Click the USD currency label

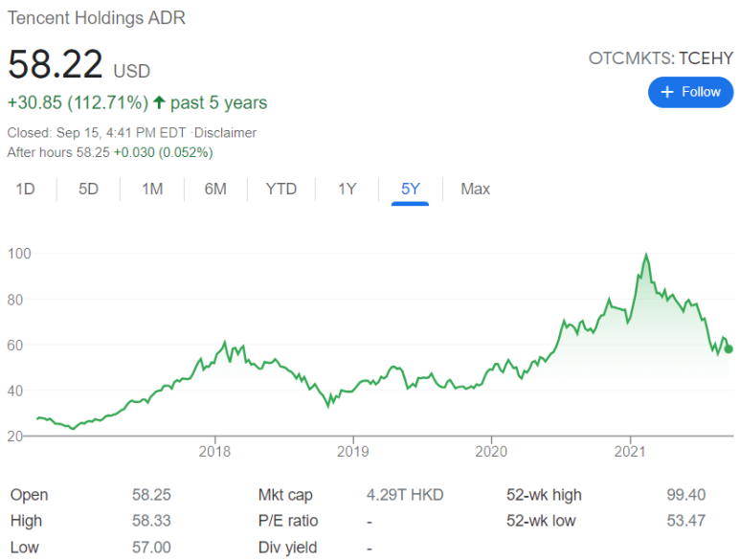tap(132, 71)
